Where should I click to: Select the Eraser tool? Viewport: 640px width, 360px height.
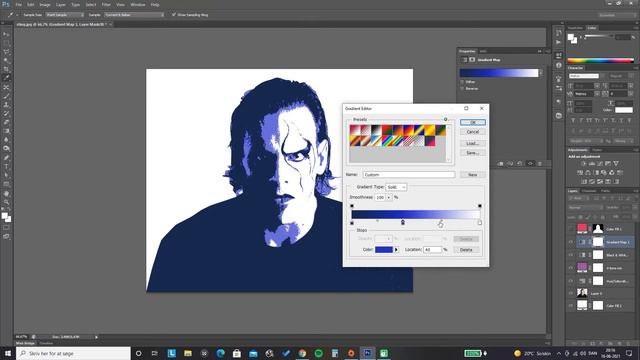[6, 122]
